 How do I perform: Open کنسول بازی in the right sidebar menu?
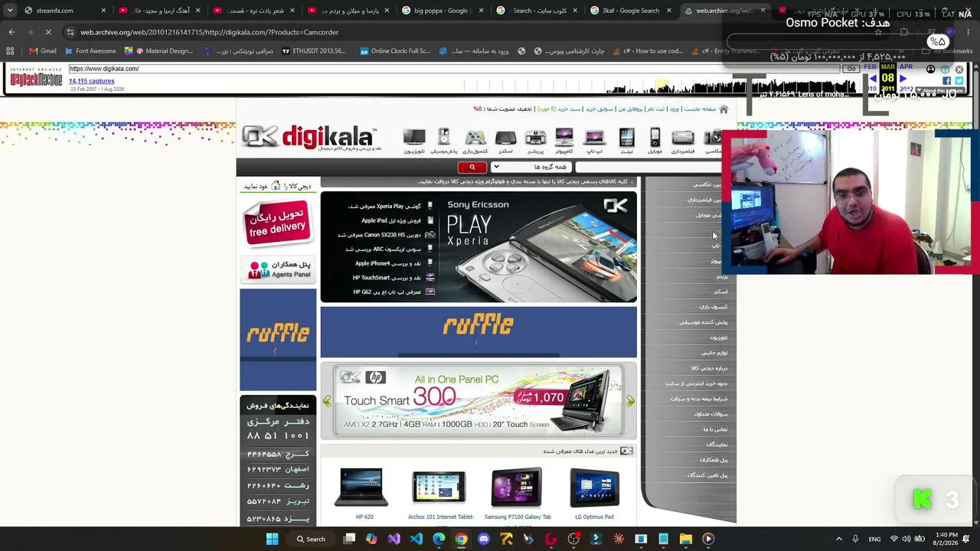coord(714,307)
